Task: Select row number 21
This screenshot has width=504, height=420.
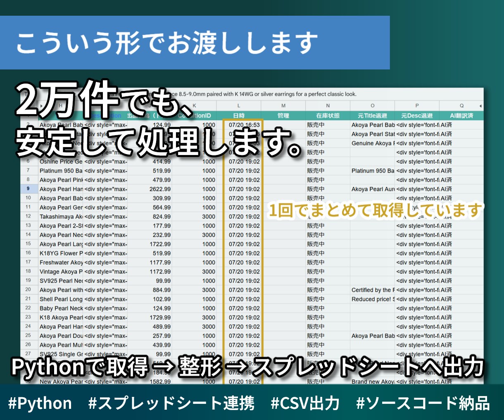Action: coord(28,299)
